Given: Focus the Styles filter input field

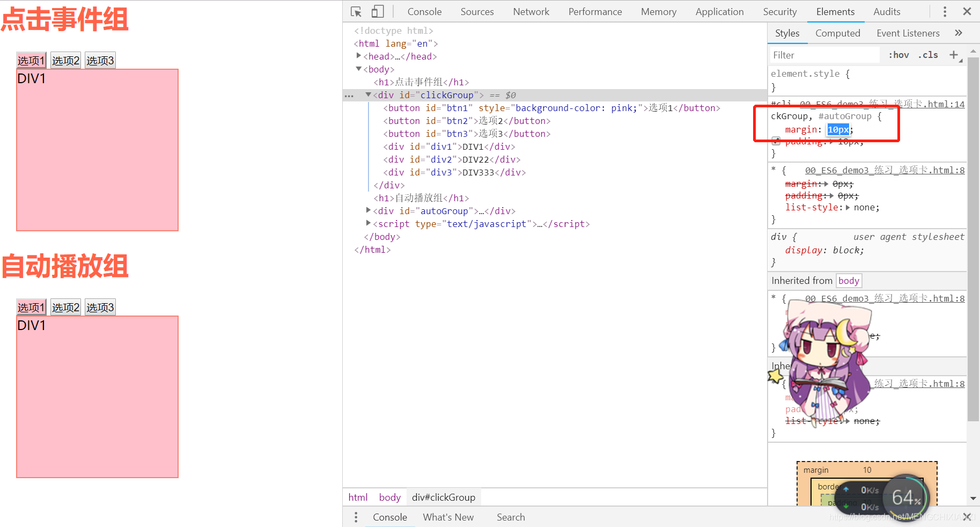Looking at the screenshot, I should pyautogui.click(x=825, y=55).
